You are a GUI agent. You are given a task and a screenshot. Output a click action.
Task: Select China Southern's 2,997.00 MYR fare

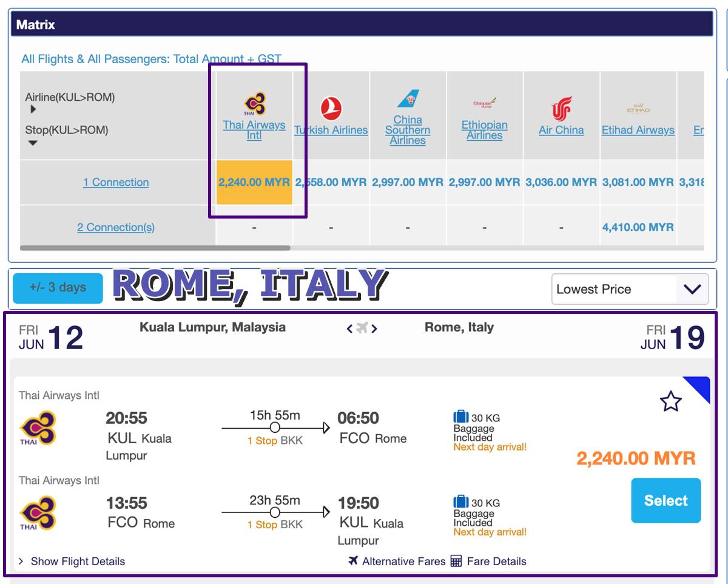[x=408, y=182]
